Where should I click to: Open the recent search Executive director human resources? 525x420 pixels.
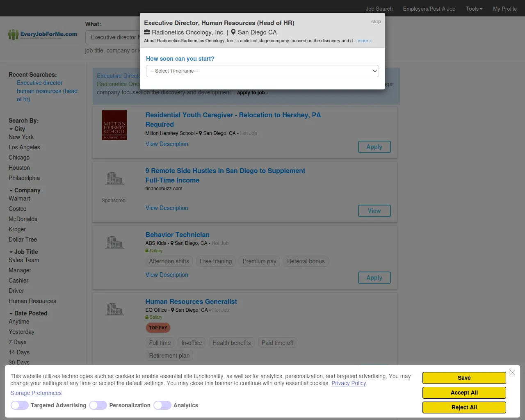pos(47,91)
